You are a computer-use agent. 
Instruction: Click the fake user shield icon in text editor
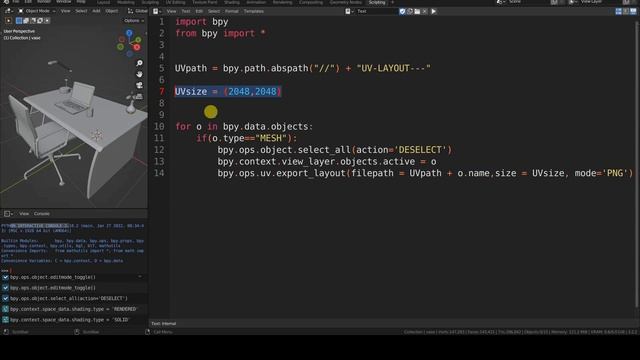point(402,11)
